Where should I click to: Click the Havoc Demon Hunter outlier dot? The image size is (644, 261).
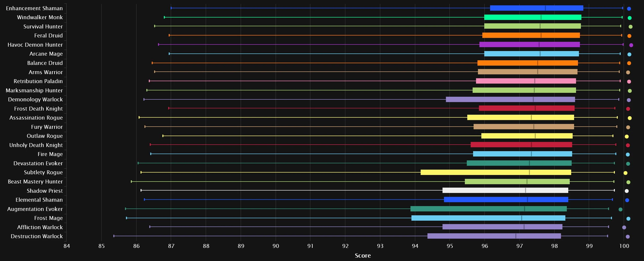tap(631, 45)
